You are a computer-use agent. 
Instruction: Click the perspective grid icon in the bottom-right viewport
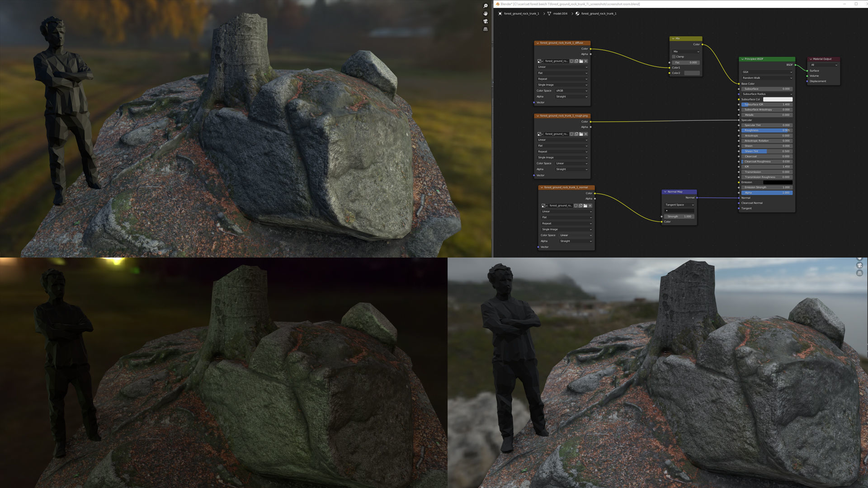[x=859, y=273]
